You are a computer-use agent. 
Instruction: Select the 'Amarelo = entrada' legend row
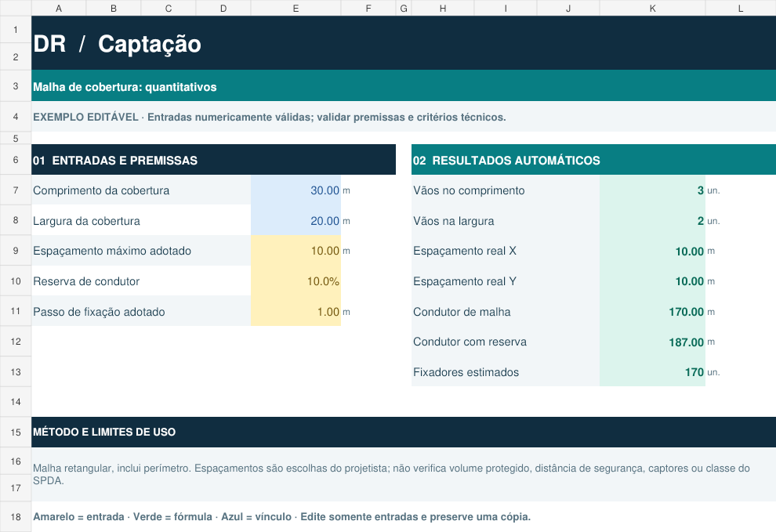[x=404, y=516]
